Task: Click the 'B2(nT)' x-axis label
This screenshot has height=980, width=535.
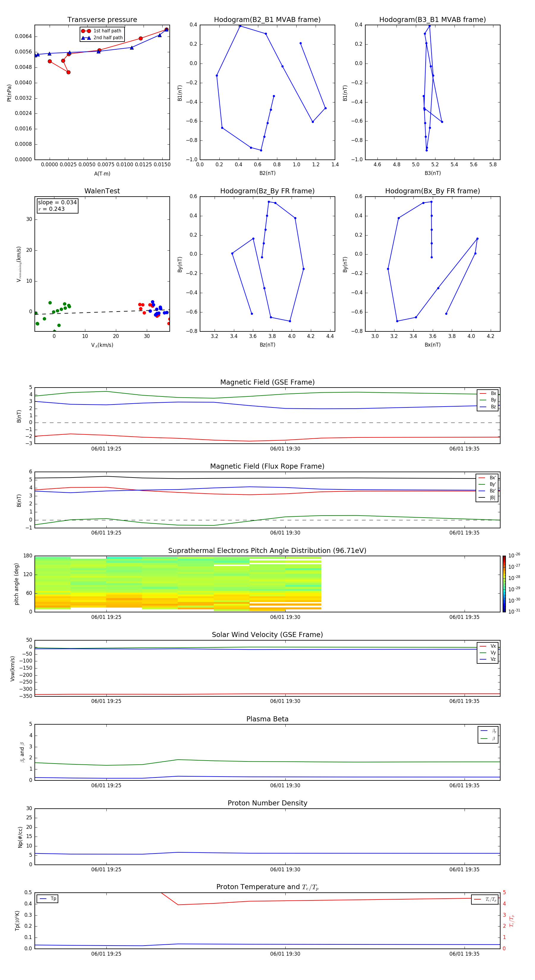Action: [x=267, y=173]
